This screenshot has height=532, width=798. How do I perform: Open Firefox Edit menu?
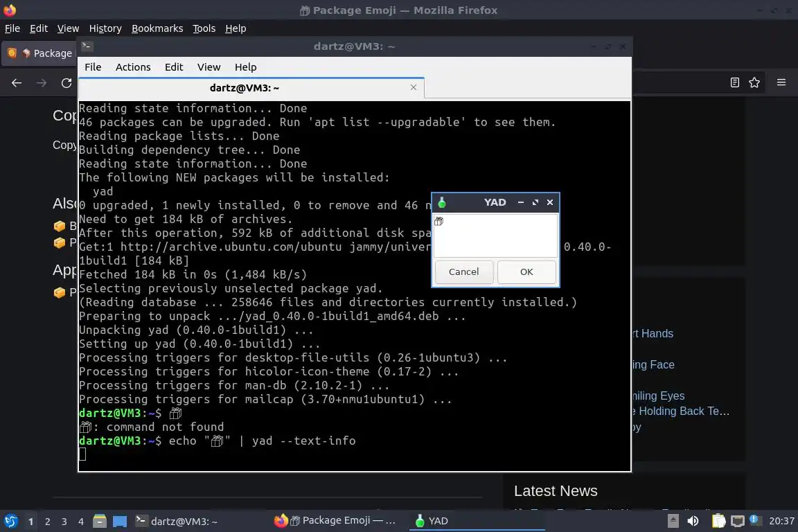point(39,28)
